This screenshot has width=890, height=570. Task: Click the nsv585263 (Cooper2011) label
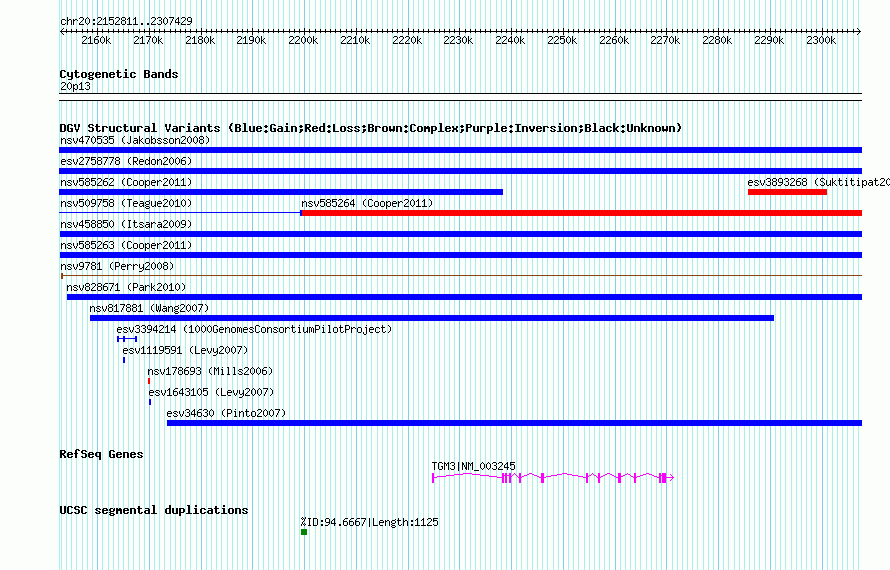126,245
